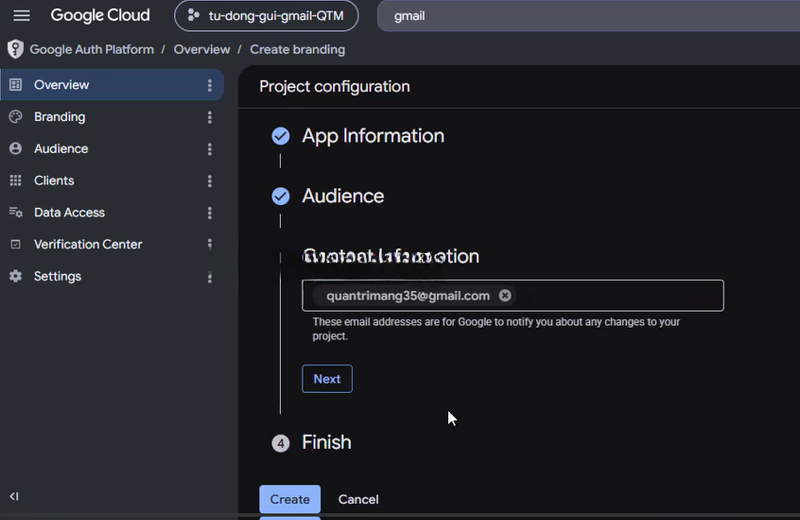Image resolution: width=800 pixels, height=520 pixels.
Task: Open project picker tu-dong-gui-gmail-QTM
Action: click(x=266, y=16)
